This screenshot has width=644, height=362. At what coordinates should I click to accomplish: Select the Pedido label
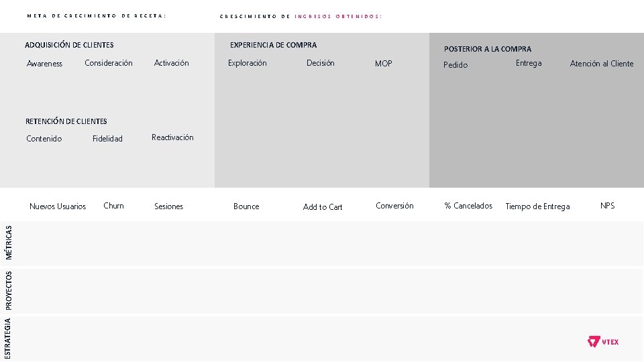[x=455, y=65]
